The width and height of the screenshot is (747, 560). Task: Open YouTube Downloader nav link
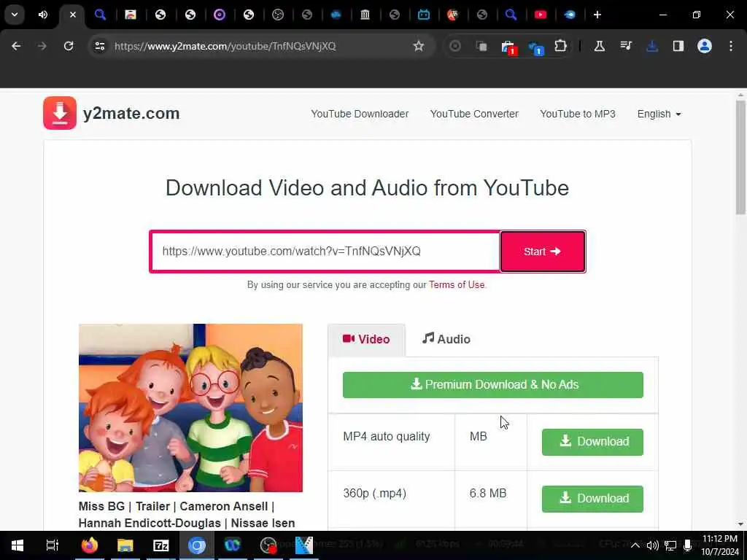[360, 114]
